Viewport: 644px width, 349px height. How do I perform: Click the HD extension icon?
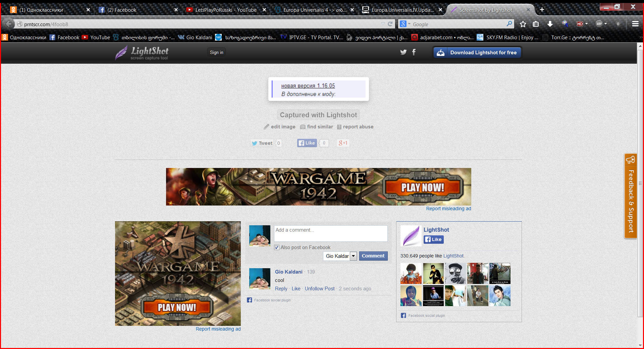coord(580,24)
